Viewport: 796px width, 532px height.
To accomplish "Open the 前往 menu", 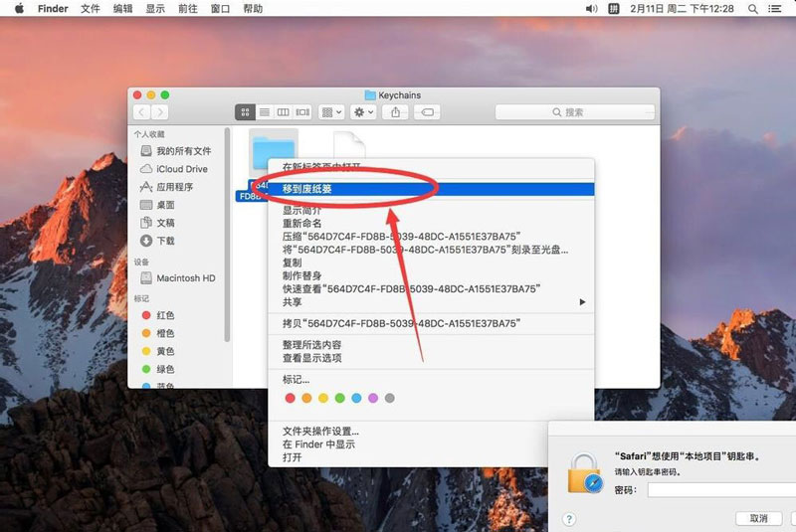I will tap(188, 9).
